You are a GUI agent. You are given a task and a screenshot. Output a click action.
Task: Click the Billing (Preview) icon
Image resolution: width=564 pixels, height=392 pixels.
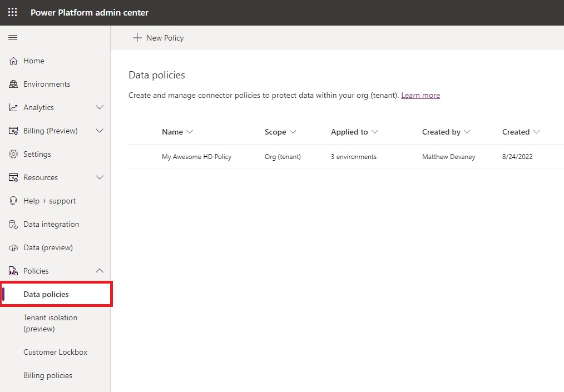point(13,131)
